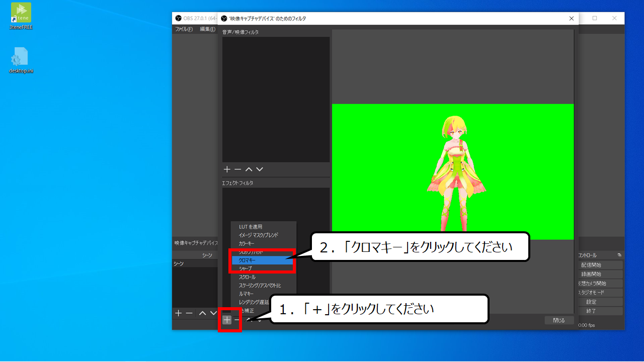Open the 編集(E) menu in OBS

point(207,29)
